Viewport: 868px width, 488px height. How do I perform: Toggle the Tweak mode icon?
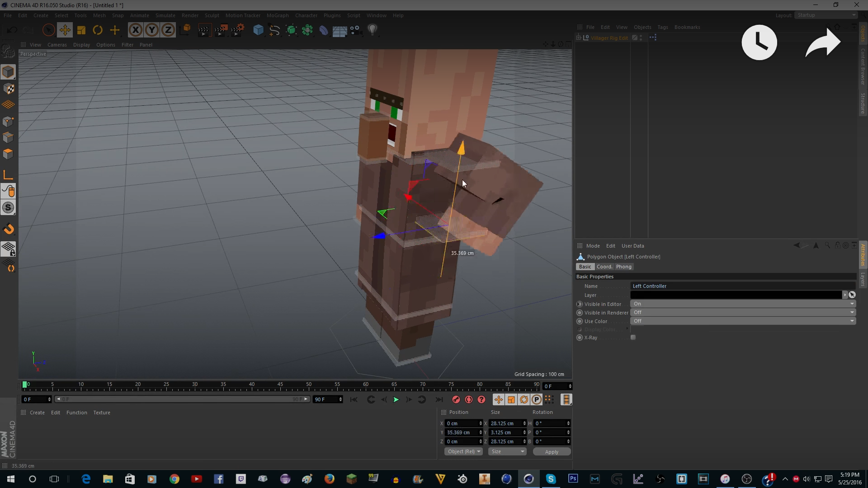pos(8,191)
